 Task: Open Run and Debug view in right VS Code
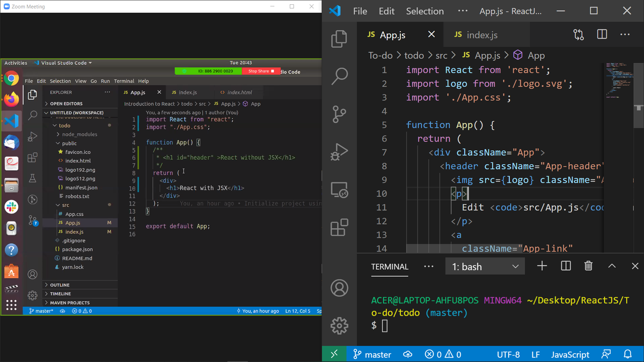click(x=339, y=152)
